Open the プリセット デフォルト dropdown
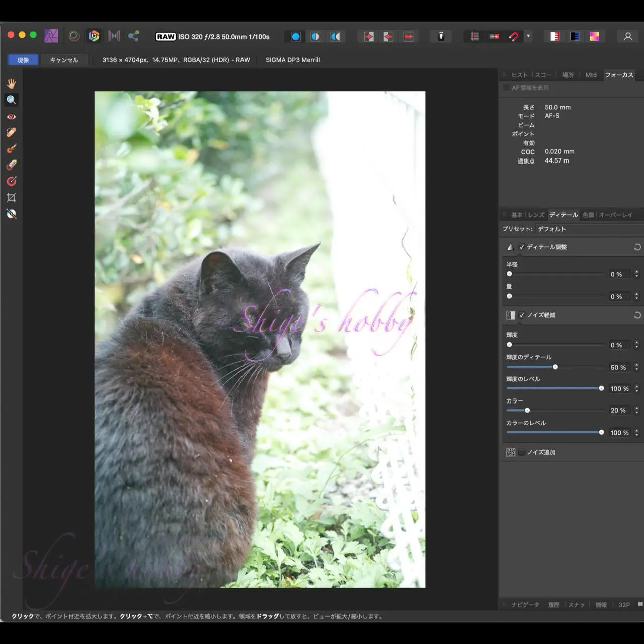Image resolution: width=644 pixels, height=644 pixels. tap(589, 229)
